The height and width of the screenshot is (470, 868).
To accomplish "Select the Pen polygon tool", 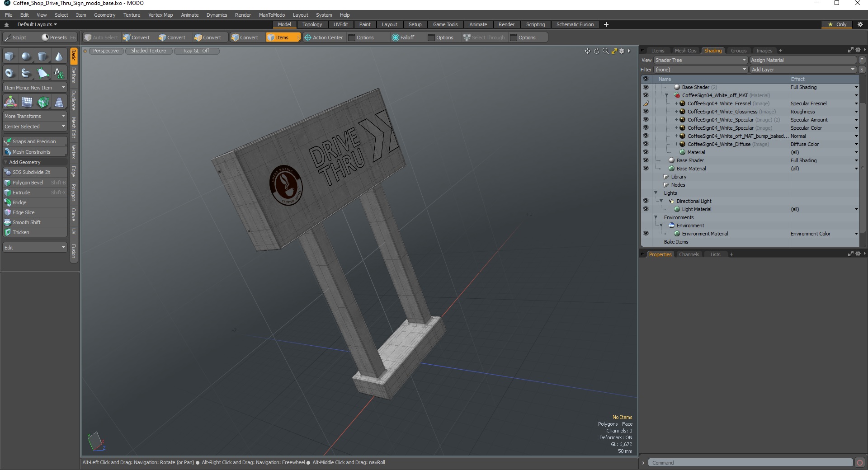I will point(42,73).
